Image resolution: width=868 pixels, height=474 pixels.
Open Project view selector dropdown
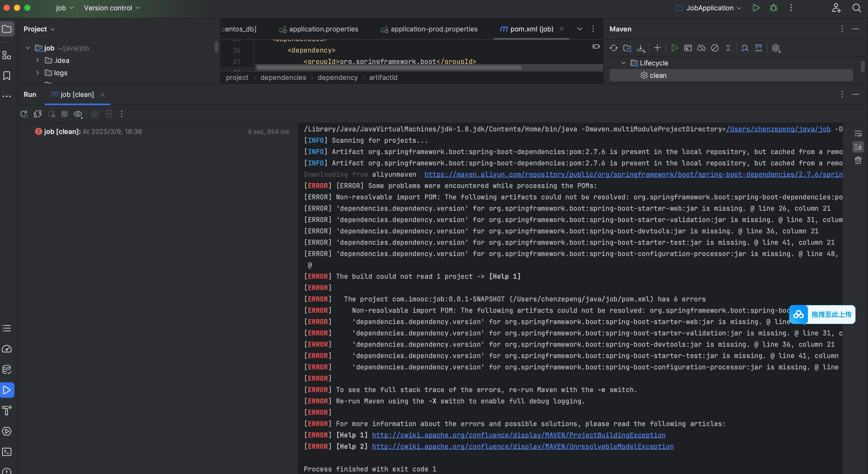point(39,29)
